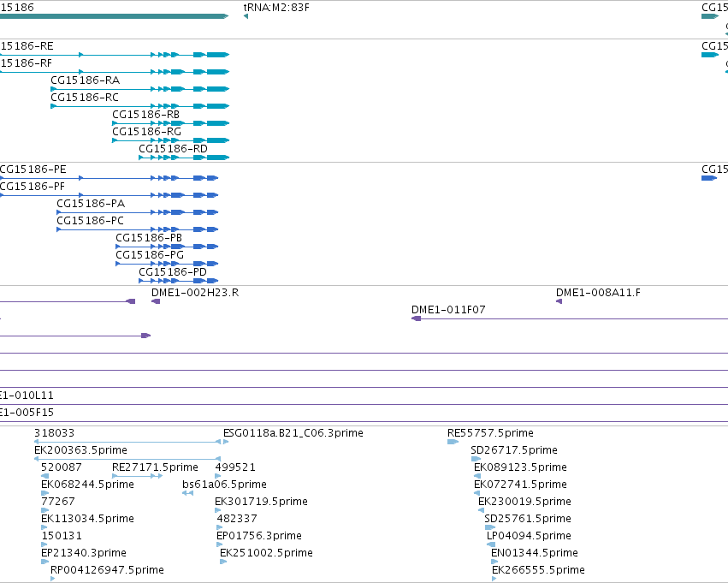Image resolution: width=728 pixels, height=583 pixels.
Task: Select the 520087 EST label
Action: coord(62,467)
